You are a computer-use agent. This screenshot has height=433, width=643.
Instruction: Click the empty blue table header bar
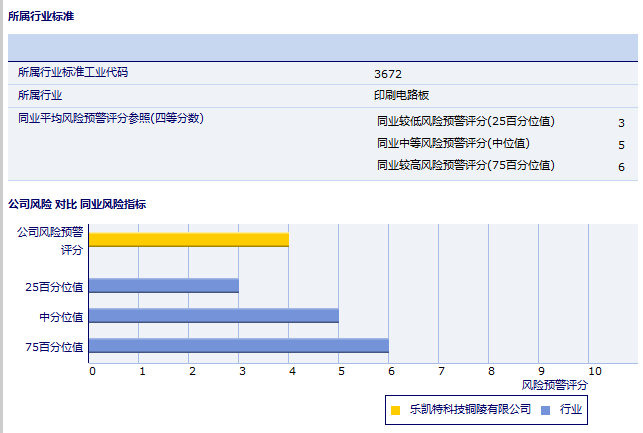322,48
